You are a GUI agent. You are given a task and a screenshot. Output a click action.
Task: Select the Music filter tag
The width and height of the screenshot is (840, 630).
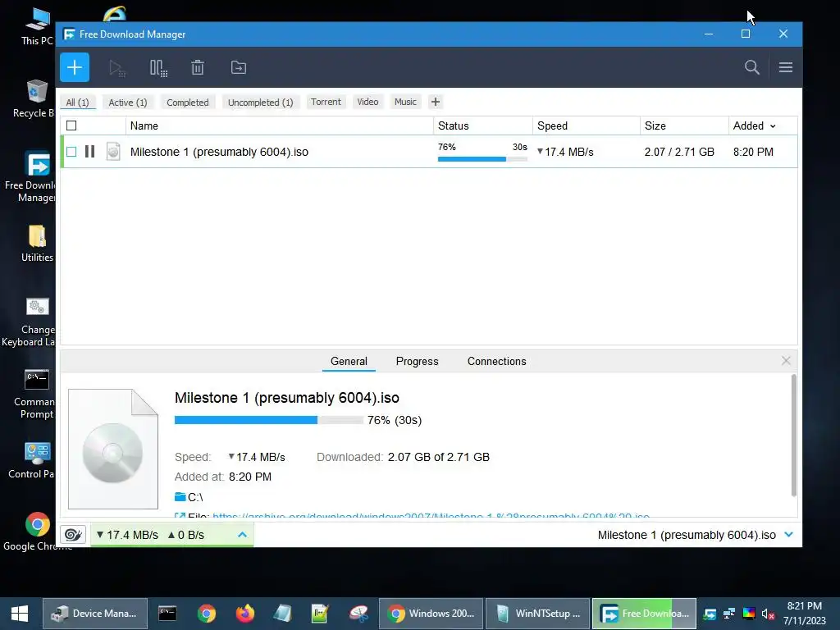(x=405, y=102)
